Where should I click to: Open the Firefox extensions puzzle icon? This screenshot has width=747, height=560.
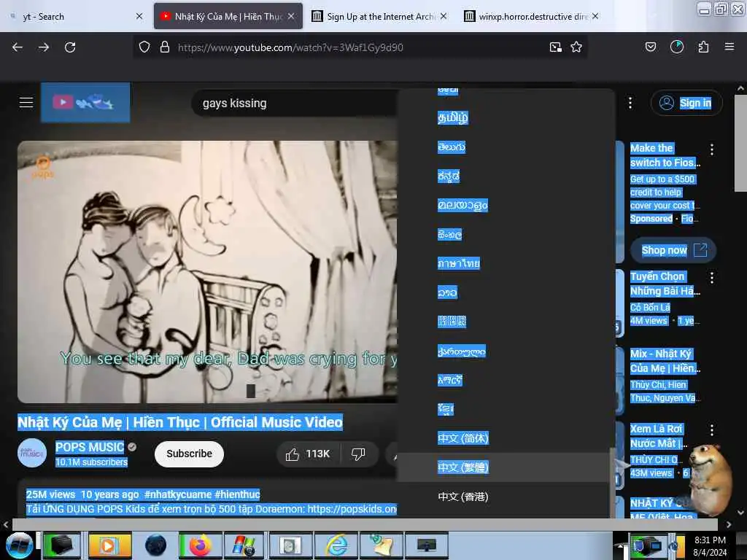704,47
